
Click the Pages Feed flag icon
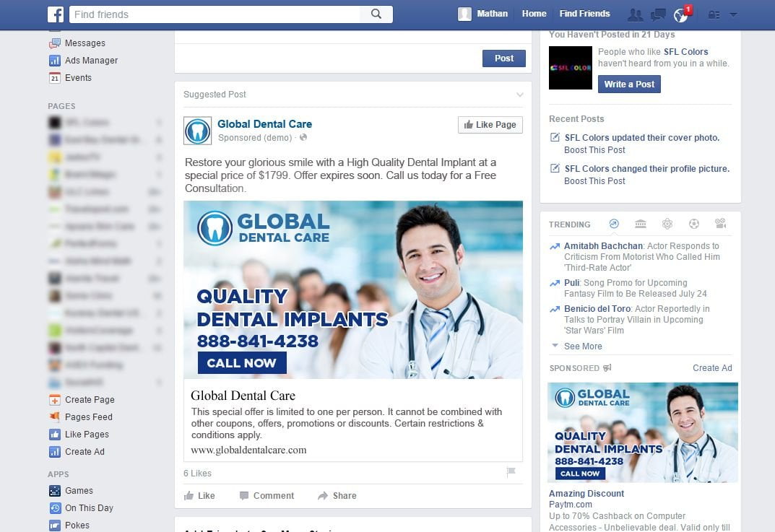[54, 417]
